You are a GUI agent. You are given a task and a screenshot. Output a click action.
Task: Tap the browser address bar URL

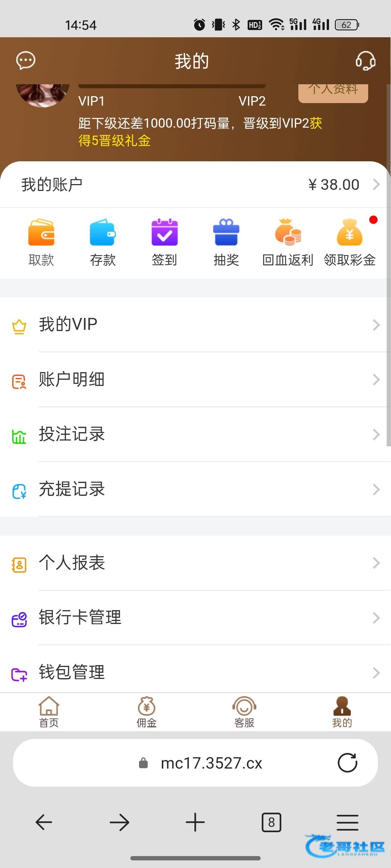coord(211,763)
